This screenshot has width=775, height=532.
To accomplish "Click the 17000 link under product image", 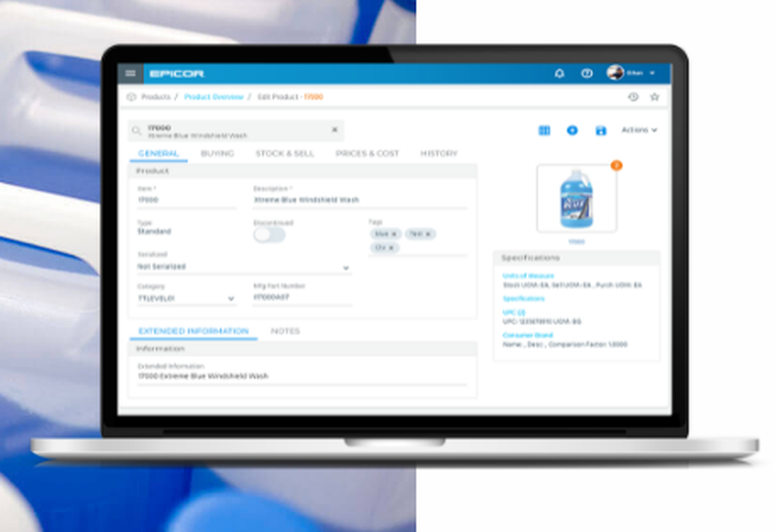I will click(577, 242).
